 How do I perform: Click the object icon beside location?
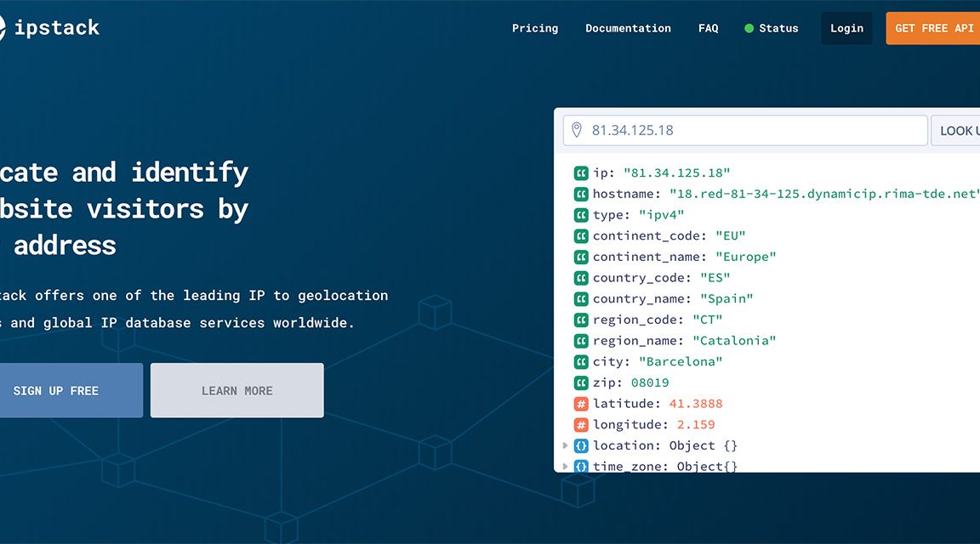pos(581,445)
